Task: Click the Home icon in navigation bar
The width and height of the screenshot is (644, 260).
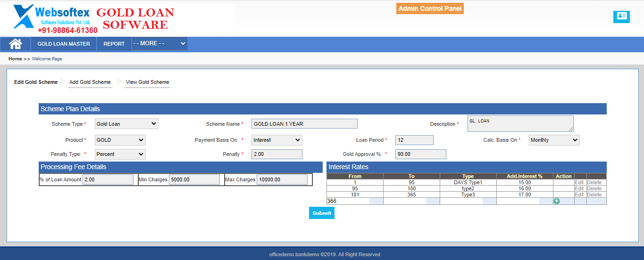Action: point(16,44)
